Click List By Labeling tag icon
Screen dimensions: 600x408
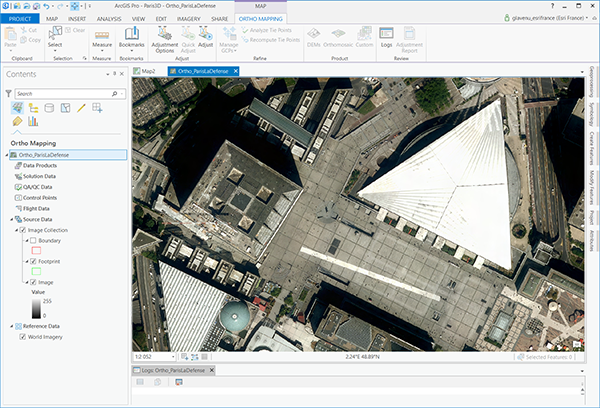(18, 122)
